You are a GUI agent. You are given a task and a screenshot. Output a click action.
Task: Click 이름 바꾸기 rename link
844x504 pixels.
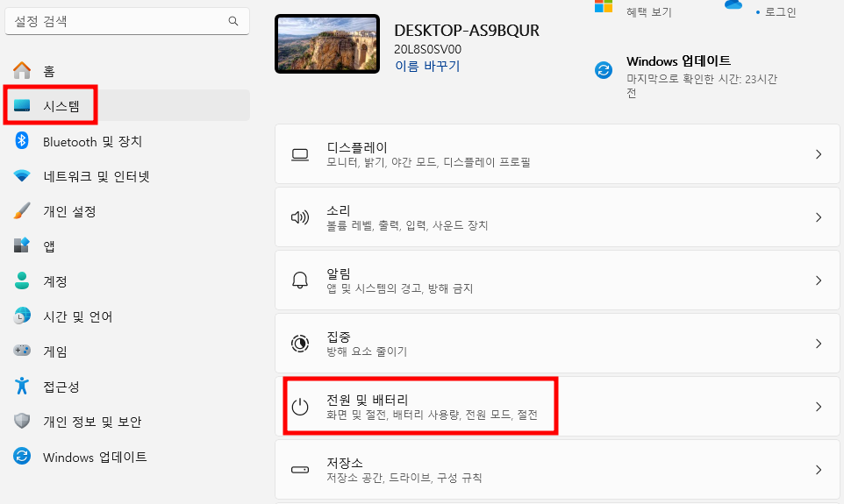pos(427,66)
